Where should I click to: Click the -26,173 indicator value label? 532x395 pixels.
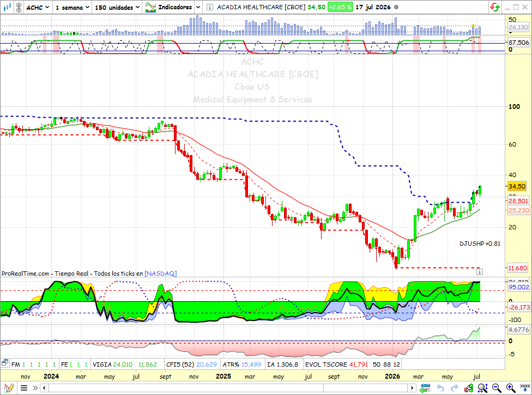(x=518, y=307)
